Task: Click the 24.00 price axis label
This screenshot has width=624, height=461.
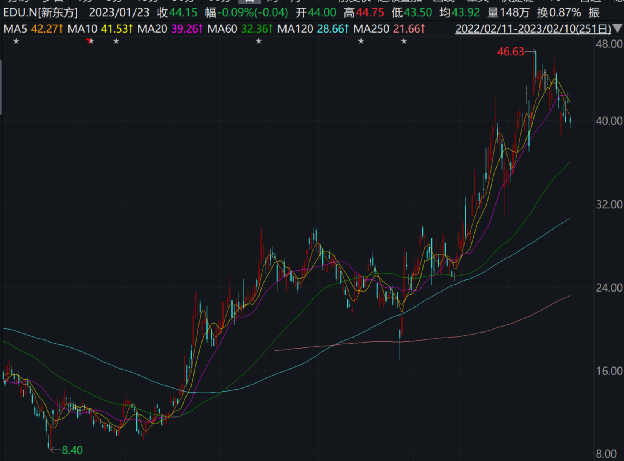Action: [x=609, y=288]
